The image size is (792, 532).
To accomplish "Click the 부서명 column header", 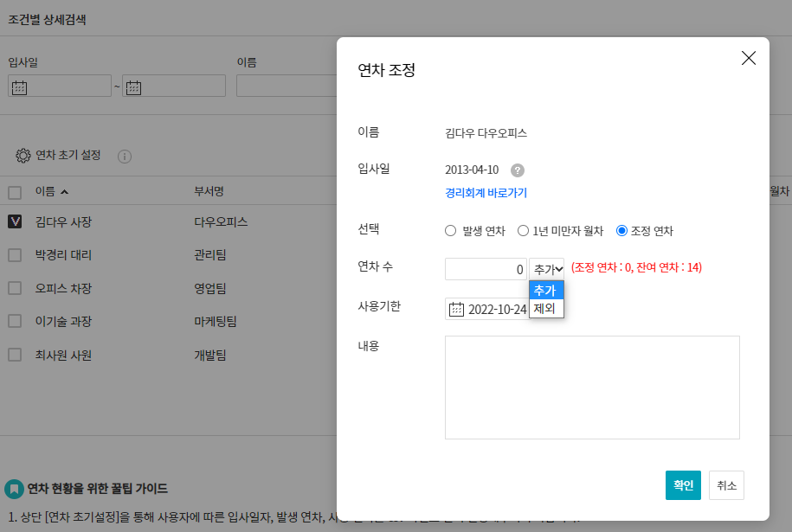I will (209, 191).
